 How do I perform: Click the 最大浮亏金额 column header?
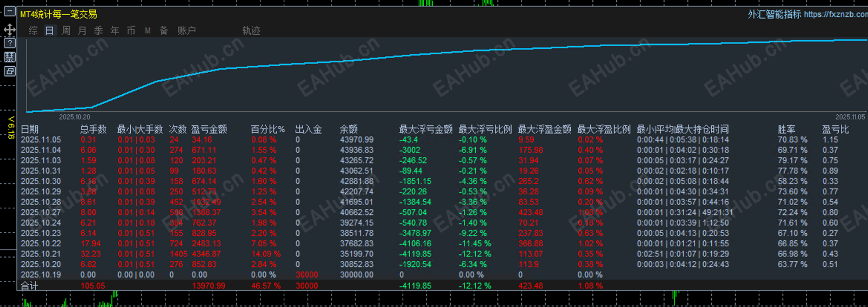426,129
